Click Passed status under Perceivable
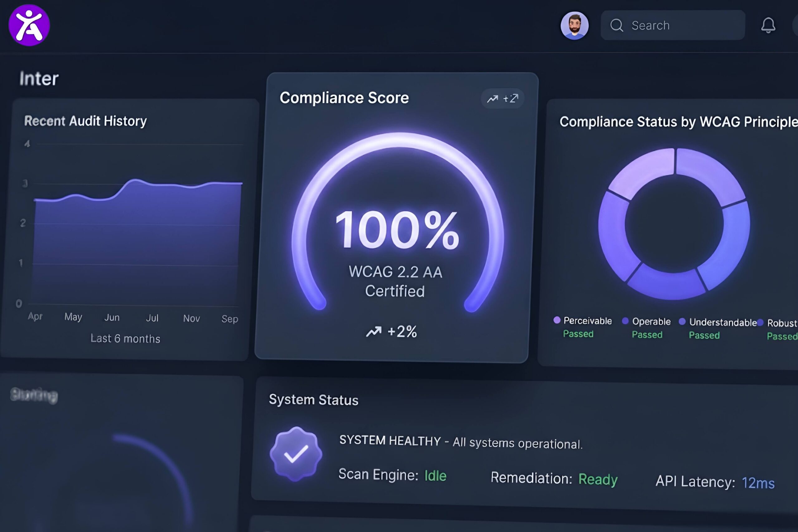This screenshot has width=798, height=532. tap(579, 334)
